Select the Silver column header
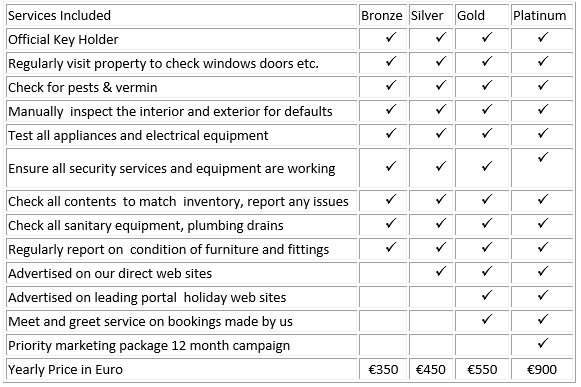This screenshot has width=581, height=387. (427, 15)
